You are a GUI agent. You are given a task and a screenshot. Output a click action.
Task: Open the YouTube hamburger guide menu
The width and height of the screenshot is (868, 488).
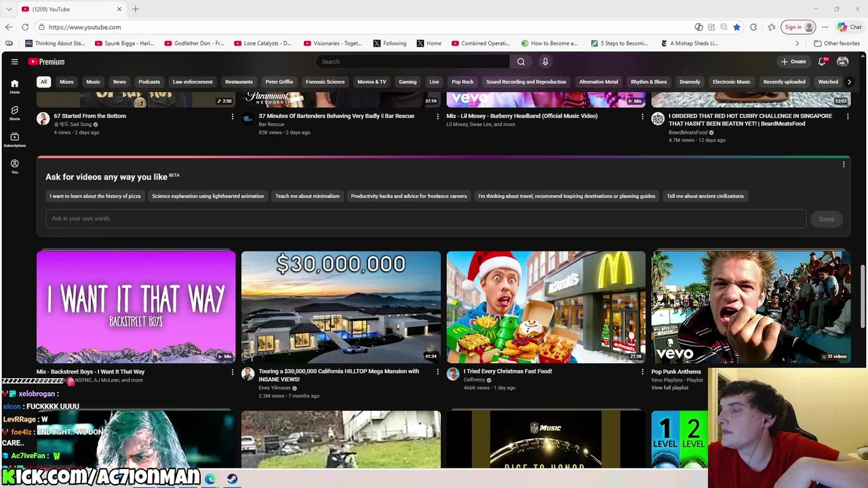click(x=14, y=62)
